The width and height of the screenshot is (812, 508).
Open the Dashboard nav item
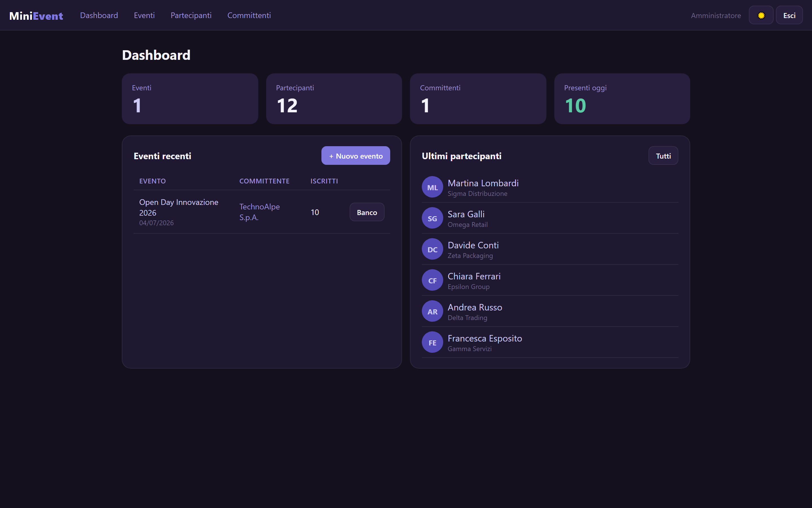99,16
